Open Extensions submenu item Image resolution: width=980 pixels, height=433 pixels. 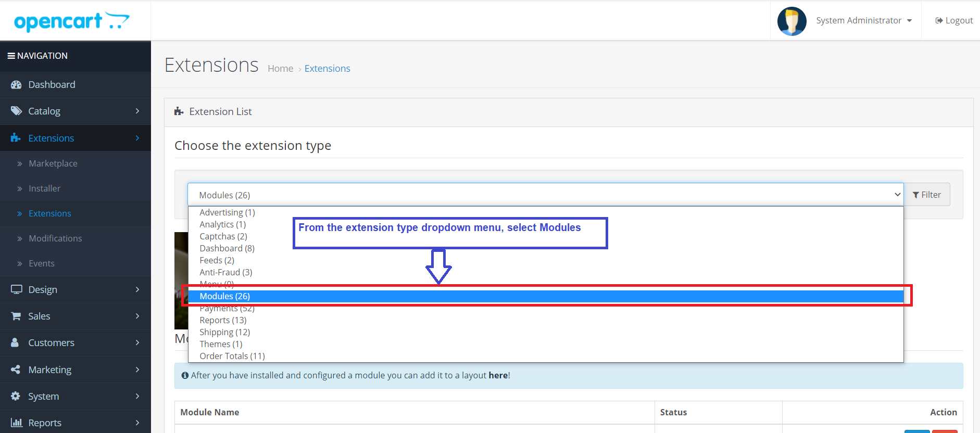(x=76, y=213)
